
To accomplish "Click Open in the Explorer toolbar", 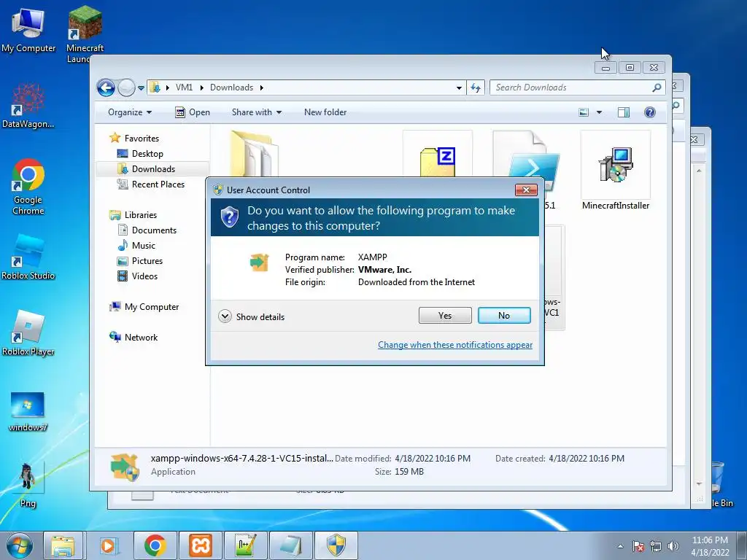I will click(193, 112).
